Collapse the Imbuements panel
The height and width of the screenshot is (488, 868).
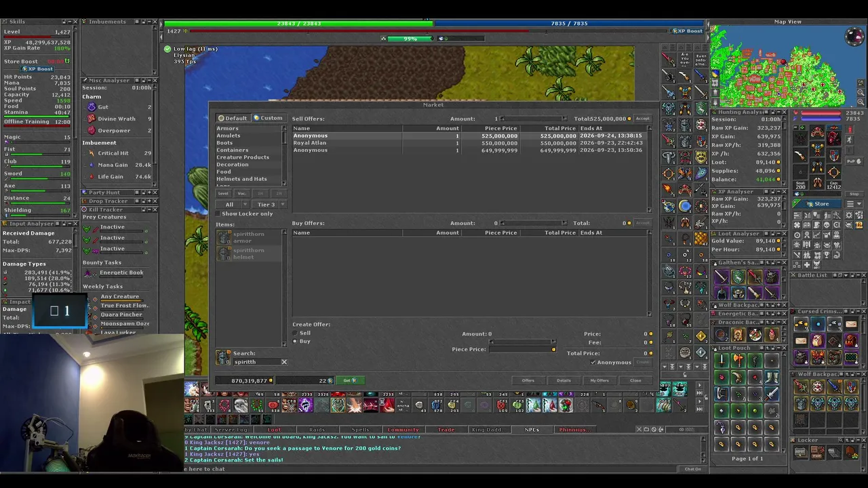click(149, 22)
